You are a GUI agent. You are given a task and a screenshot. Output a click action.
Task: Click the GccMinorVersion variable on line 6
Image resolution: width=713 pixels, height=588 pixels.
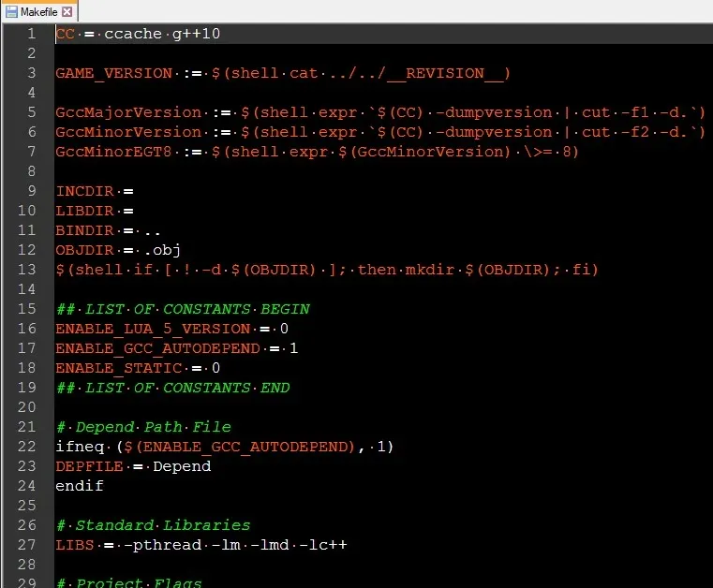[x=128, y=132]
